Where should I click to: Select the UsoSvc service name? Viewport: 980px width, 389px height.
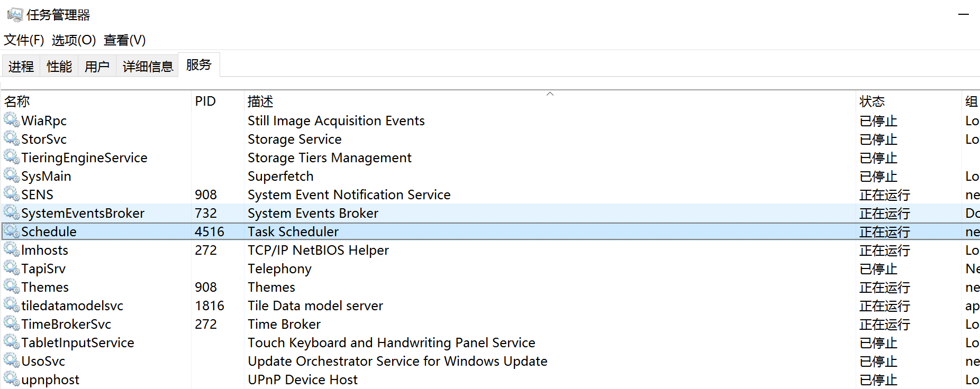pos(43,361)
